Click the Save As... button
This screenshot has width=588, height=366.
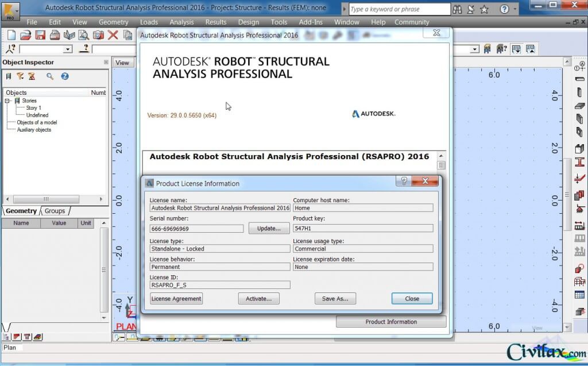click(335, 299)
